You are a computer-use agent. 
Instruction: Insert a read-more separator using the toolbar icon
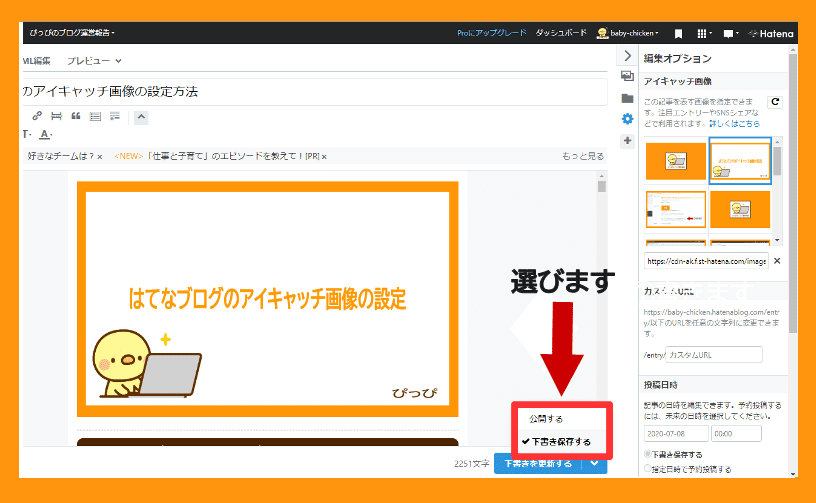click(56, 116)
